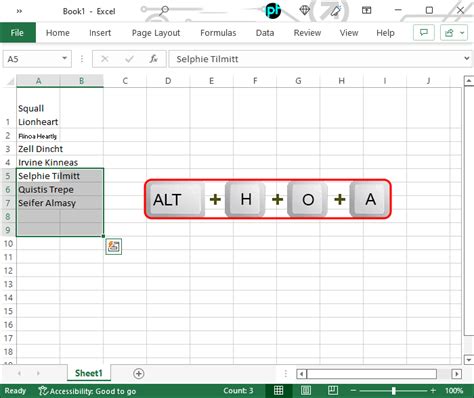The width and height of the screenshot is (474, 398).
Task: Click cell containing Zell Dincht
Action: (38, 149)
